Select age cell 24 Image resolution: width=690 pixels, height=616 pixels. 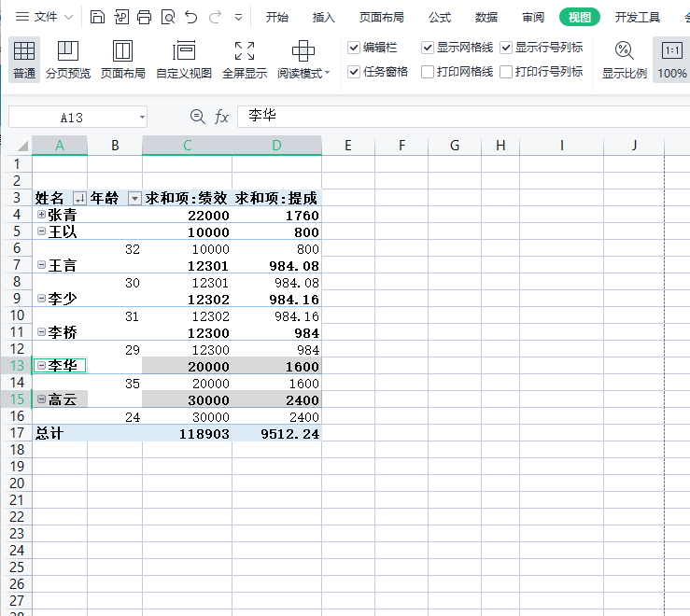pyautogui.click(x=115, y=416)
